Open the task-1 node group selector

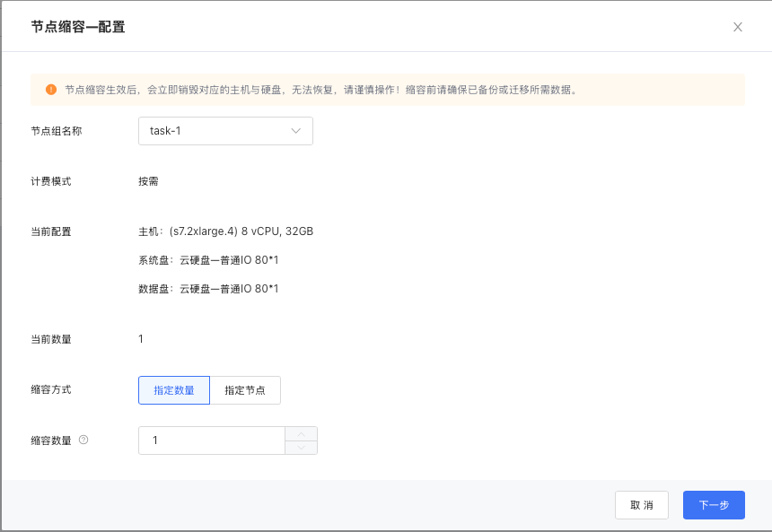215,131
